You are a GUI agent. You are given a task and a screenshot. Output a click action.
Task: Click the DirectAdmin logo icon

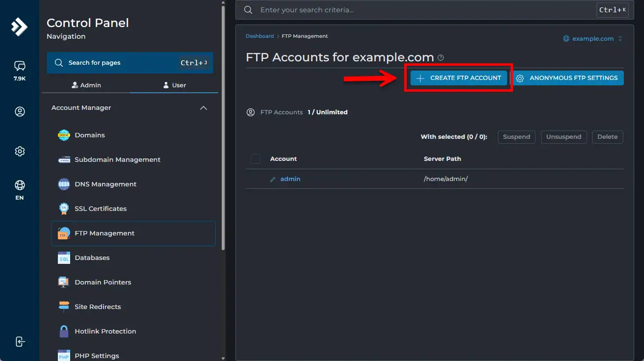pos(20,27)
